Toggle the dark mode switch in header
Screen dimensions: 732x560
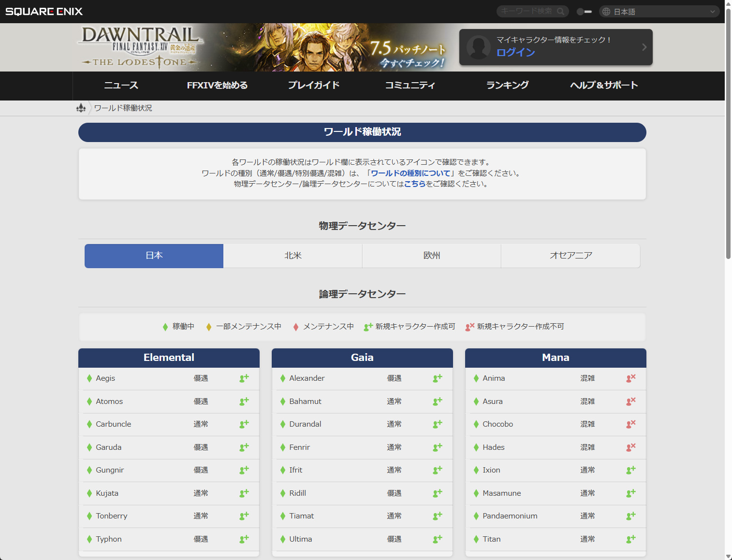pyautogui.click(x=584, y=12)
